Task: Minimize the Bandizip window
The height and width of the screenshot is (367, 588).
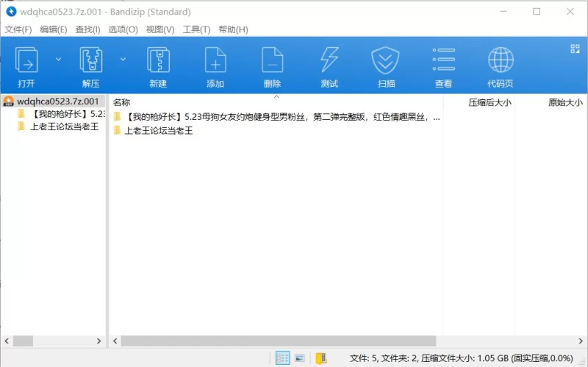Action: [x=503, y=12]
